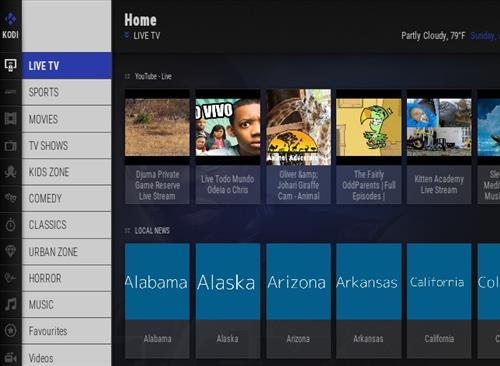Click the Classics stopwatch icon

(10, 225)
